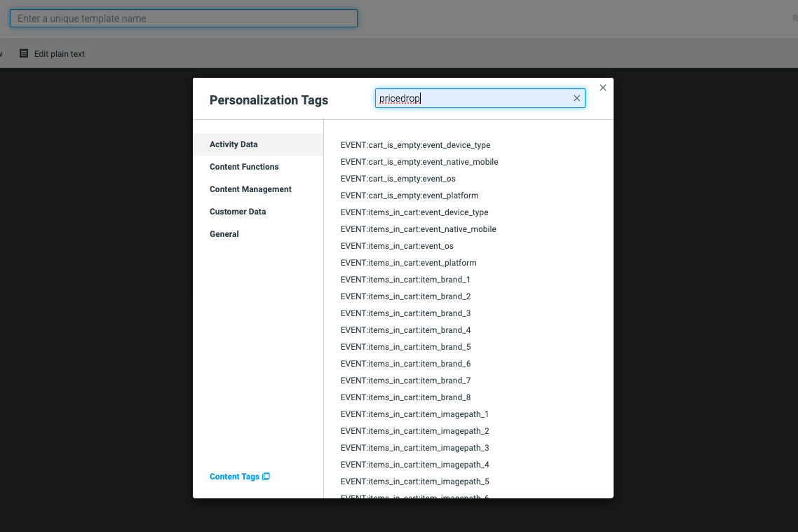Select the Activity Data category
This screenshot has height=532, width=798.
click(258, 144)
